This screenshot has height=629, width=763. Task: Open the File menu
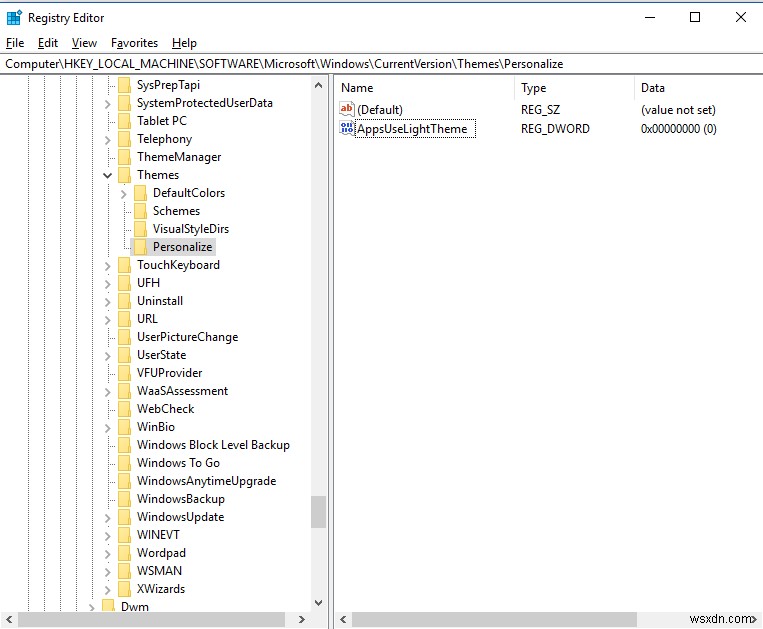(15, 43)
